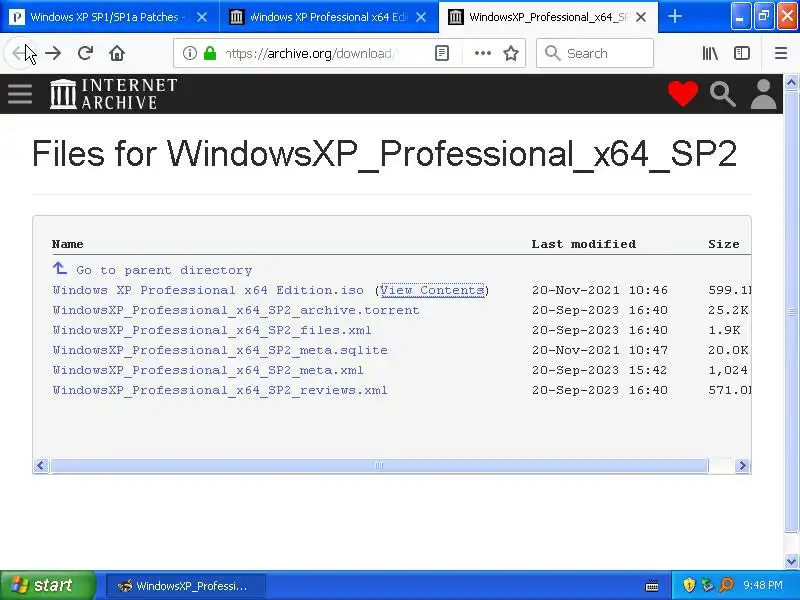Open the user account avatar icon
Image resolution: width=800 pixels, height=600 pixels.
click(763, 94)
